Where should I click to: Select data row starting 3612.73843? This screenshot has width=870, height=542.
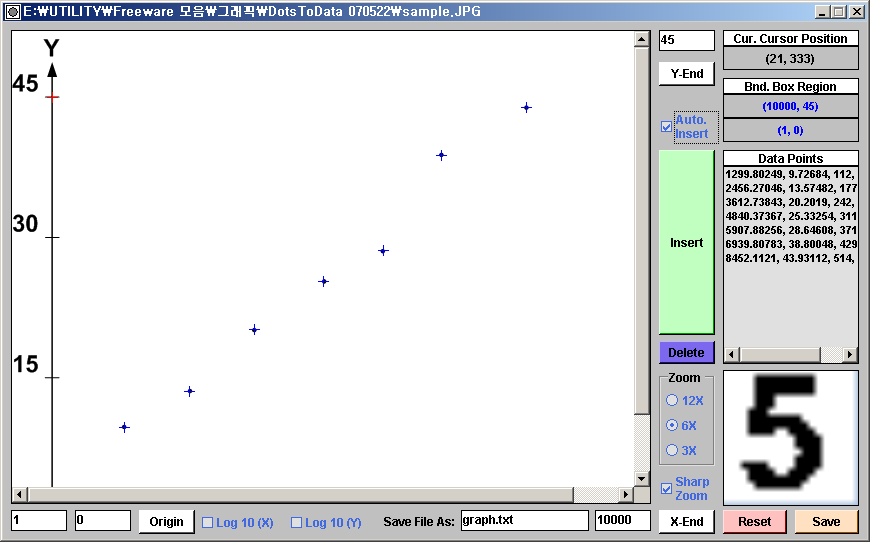[790, 202]
